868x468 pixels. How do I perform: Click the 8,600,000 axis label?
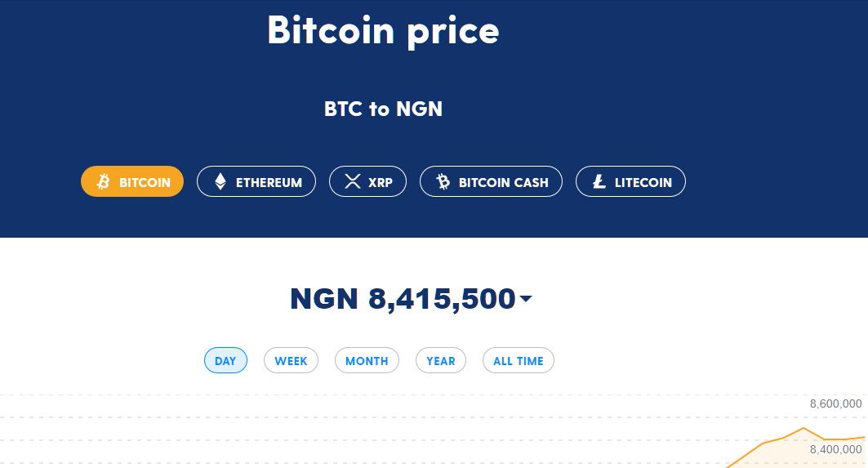click(x=835, y=403)
